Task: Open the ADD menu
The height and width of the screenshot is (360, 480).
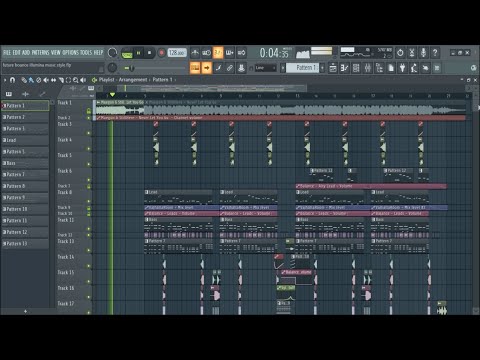Action: pos(26,52)
